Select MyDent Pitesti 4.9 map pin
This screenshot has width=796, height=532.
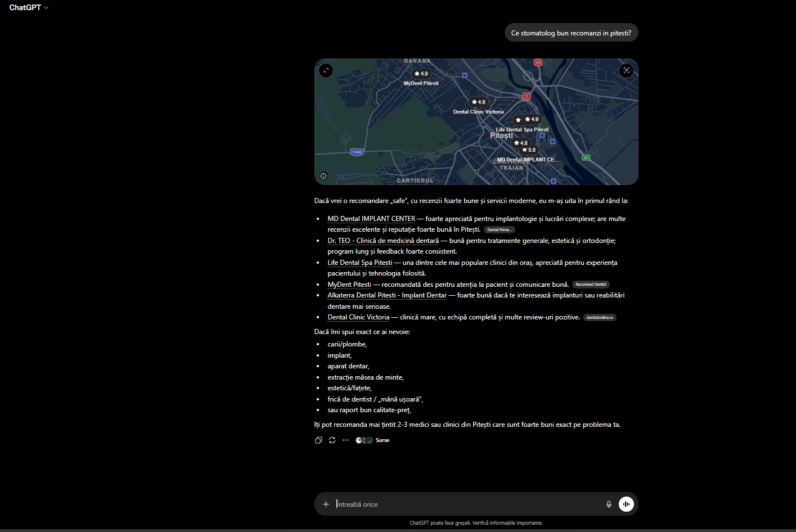(421, 74)
